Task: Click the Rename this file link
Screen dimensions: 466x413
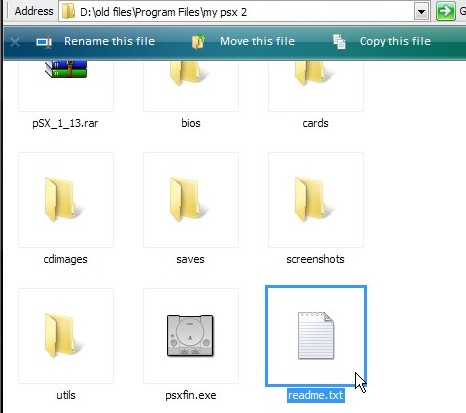Action: pos(109,41)
